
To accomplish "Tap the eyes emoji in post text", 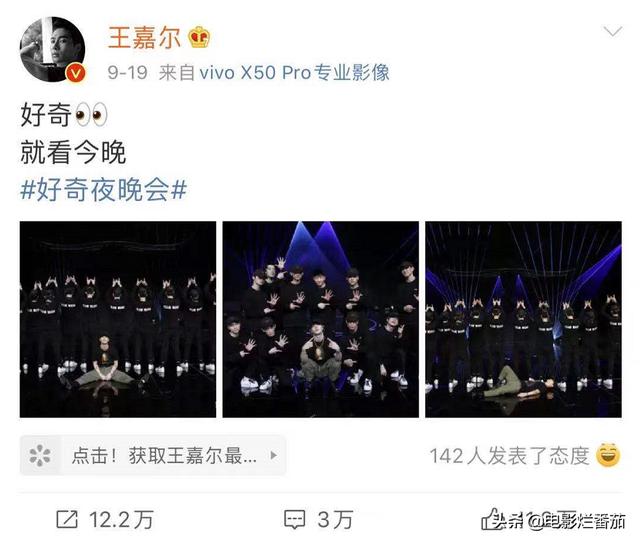I will point(91,115).
